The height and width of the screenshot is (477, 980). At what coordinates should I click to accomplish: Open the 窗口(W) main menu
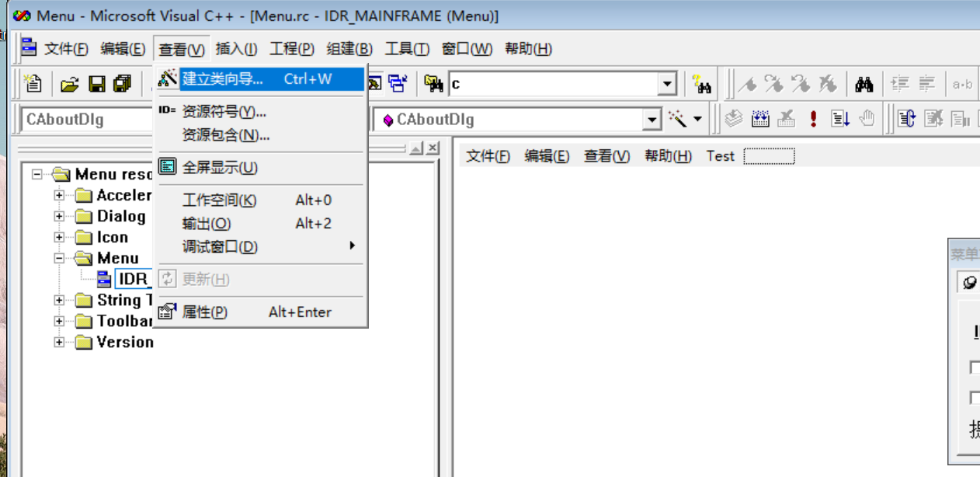[x=467, y=49]
